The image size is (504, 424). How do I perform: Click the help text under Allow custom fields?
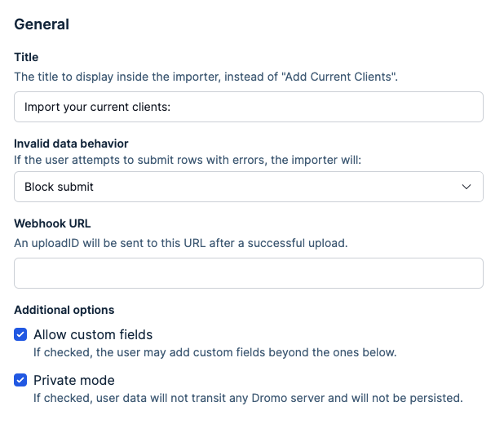click(214, 353)
